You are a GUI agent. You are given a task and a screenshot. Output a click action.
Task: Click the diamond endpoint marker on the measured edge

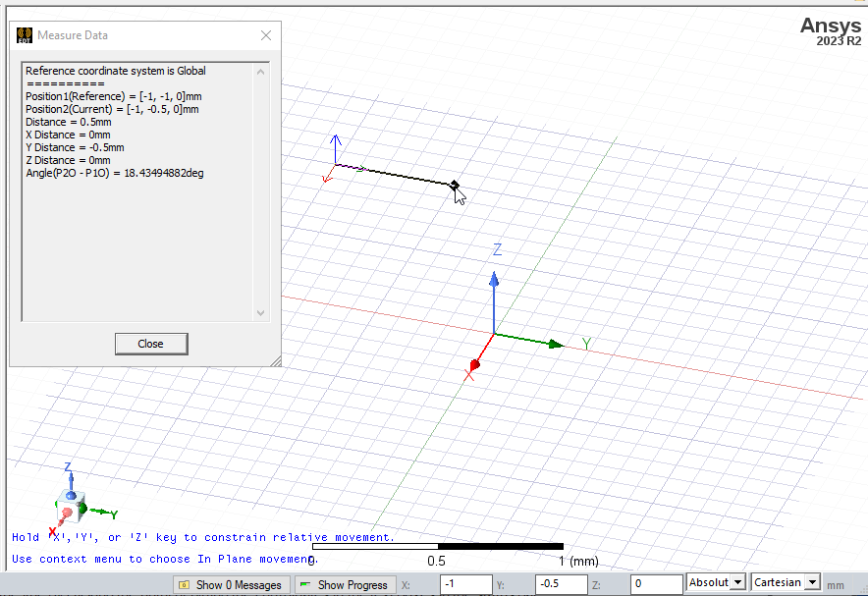[454, 186]
